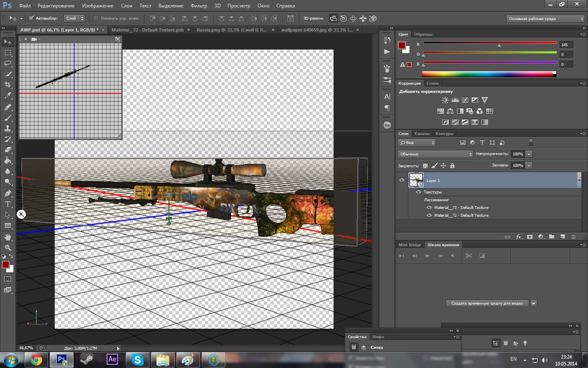Select the Brush tool
Image resolution: width=588 pixels, height=368 pixels.
coord(8,118)
